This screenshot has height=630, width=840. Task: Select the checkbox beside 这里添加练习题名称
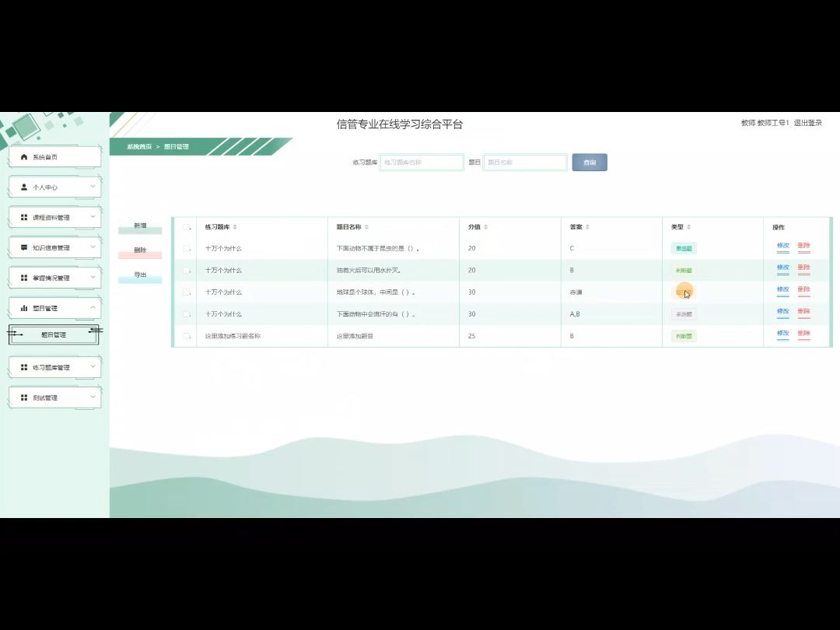coord(187,336)
